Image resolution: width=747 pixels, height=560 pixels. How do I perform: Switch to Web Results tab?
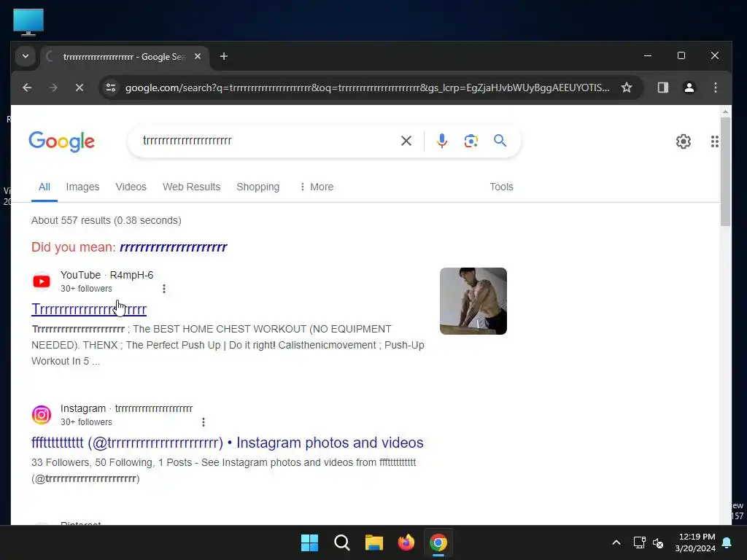click(192, 187)
